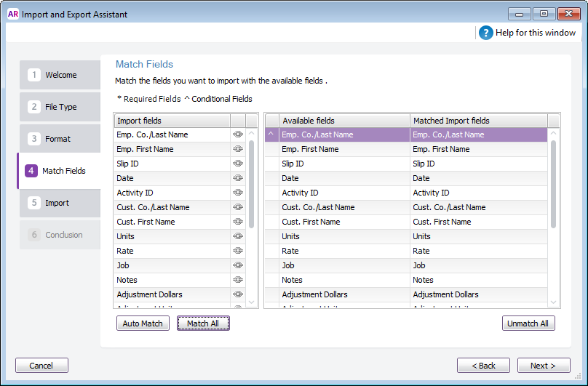Select Cust. First Name in Available fields
Image resolution: width=588 pixels, height=386 pixels.
(344, 222)
